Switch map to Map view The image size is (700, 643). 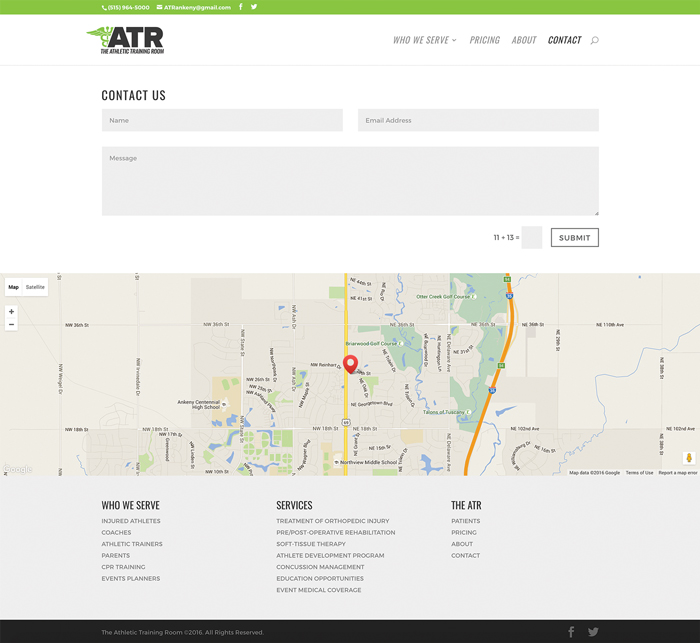click(14, 287)
